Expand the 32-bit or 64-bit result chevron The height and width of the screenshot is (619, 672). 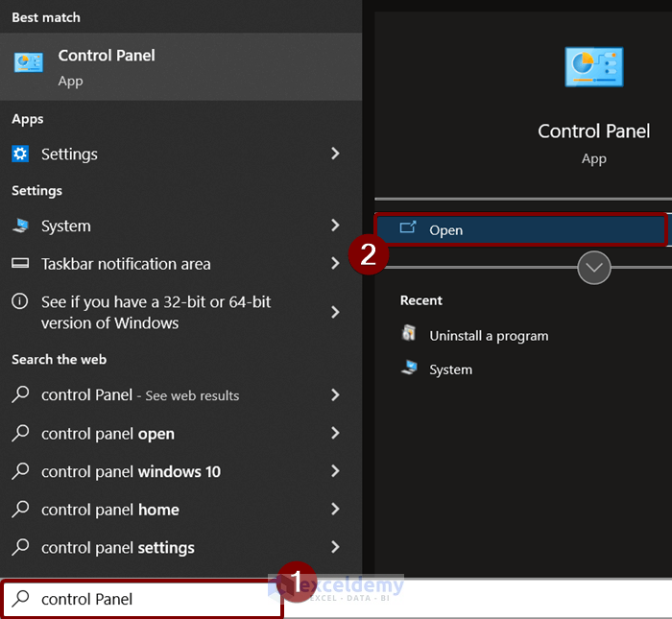tap(336, 312)
